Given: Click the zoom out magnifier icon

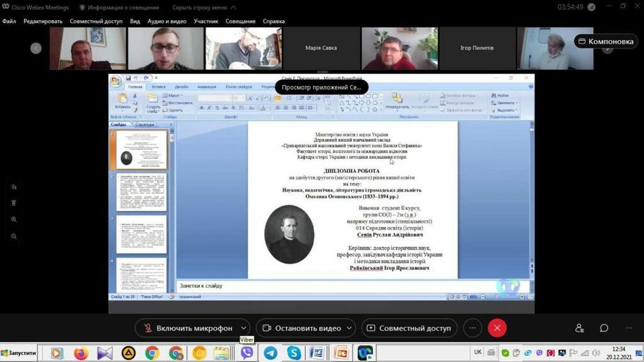Looking at the screenshot, I should coord(14,236).
